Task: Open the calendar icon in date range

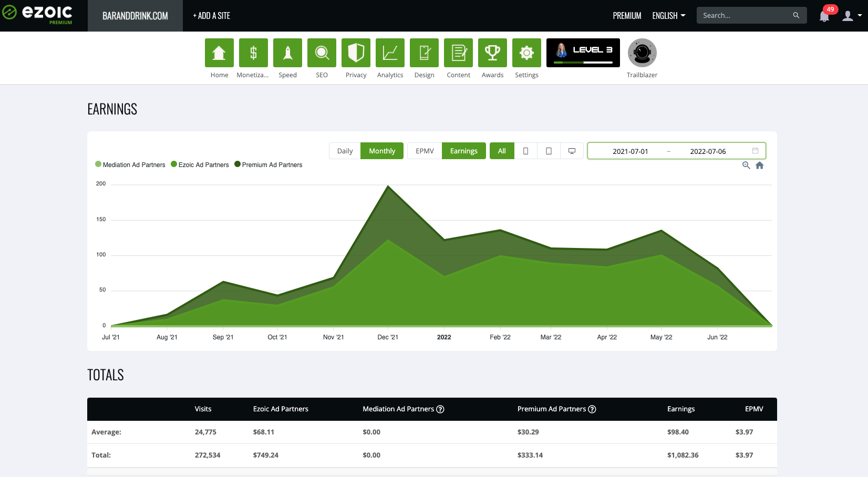Action: [755, 151]
